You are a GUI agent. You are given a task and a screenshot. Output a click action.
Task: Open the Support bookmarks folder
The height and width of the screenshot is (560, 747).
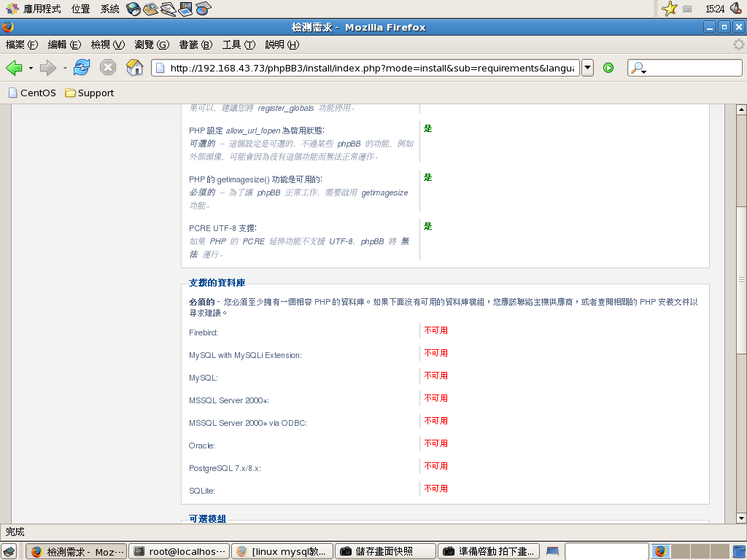pos(90,93)
